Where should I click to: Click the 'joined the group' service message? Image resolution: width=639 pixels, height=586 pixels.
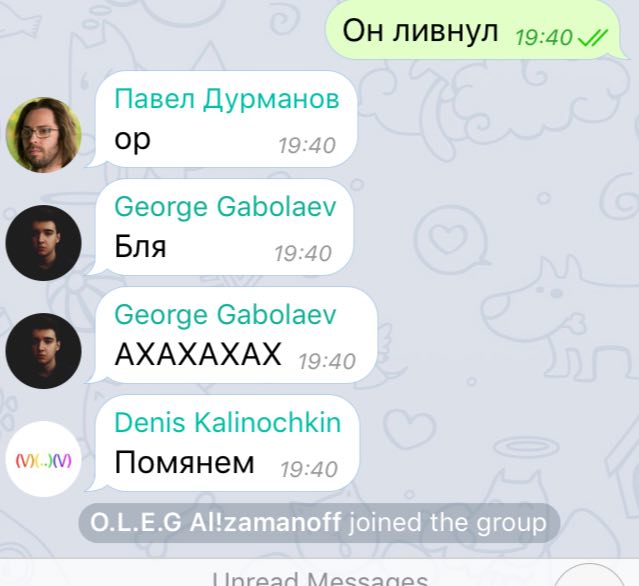(x=320, y=523)
